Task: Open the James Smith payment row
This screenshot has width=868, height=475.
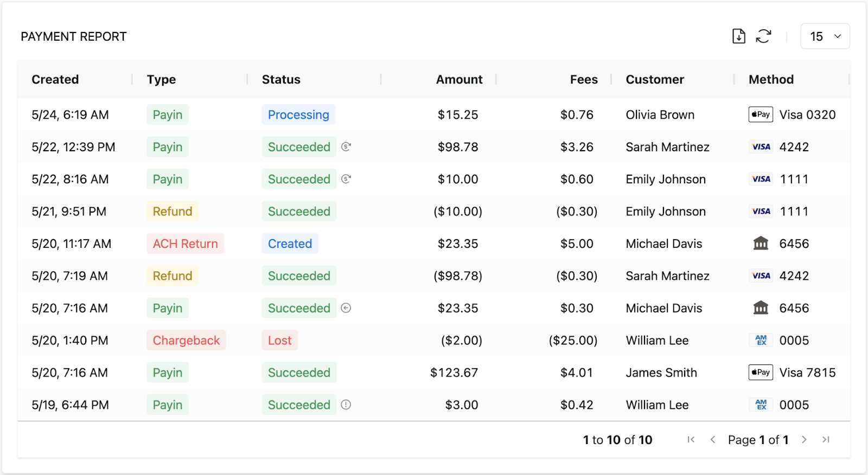Action: click(434, 373)
